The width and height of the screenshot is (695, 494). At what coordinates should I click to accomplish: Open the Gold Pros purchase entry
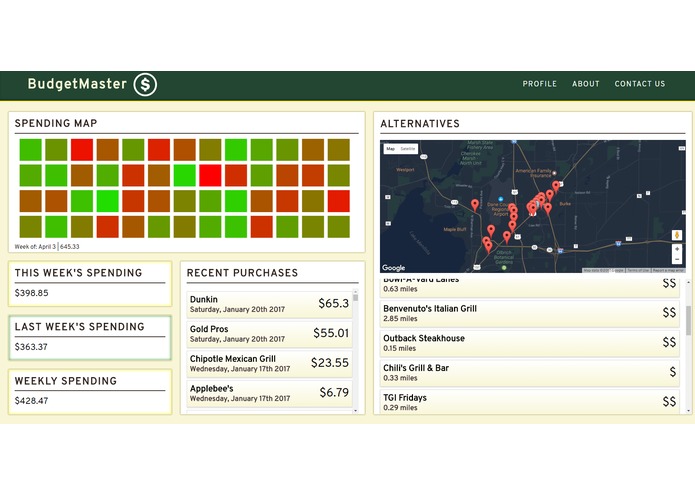click(269, 334)
